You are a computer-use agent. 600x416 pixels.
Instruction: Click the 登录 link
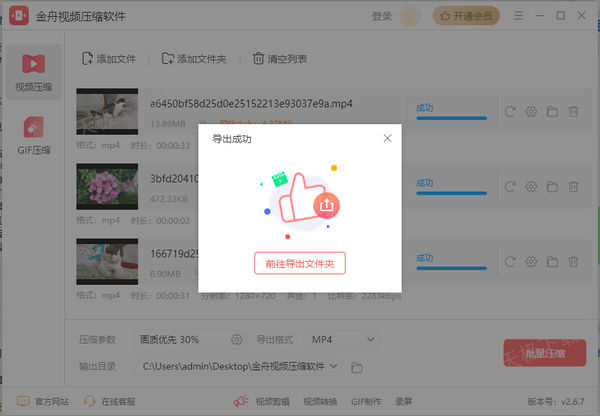click(382, 16)
